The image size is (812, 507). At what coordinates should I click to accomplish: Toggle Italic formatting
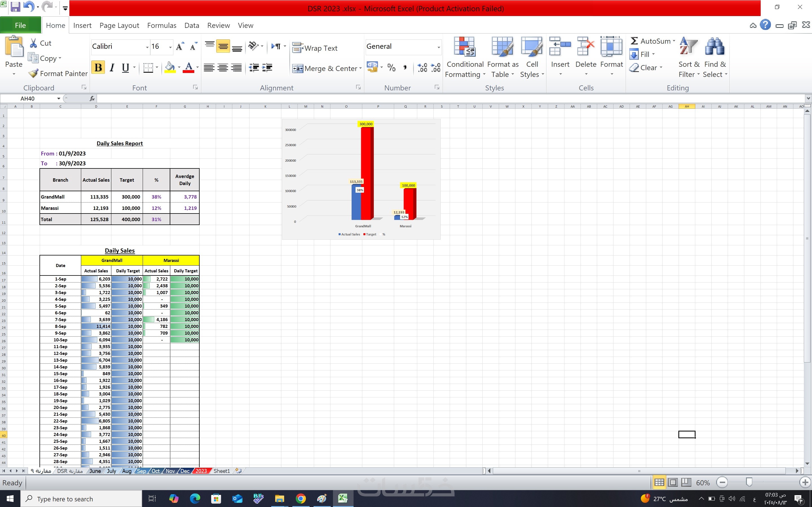point(112,67)
